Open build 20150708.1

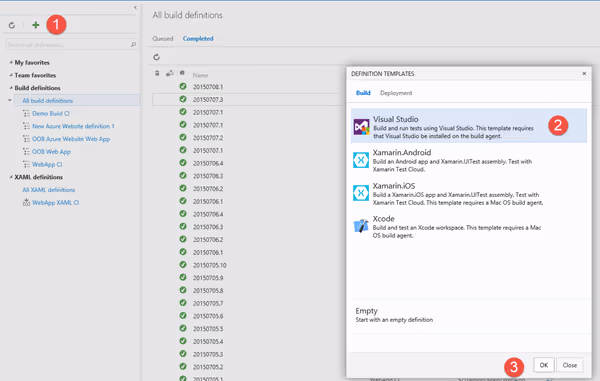pos(208,87)
